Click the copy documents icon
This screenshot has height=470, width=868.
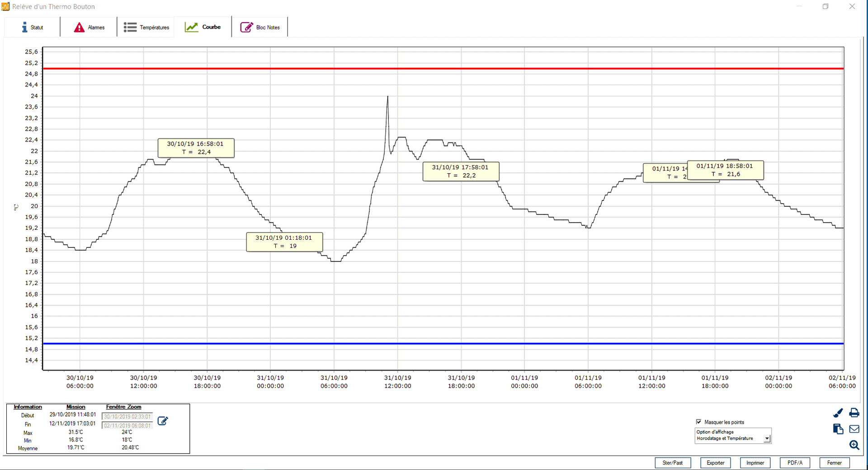[x=838, y=429]
